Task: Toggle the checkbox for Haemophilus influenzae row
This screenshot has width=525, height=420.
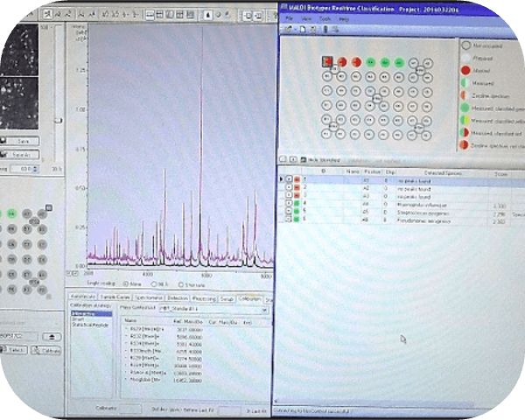Action: (289, 205)
